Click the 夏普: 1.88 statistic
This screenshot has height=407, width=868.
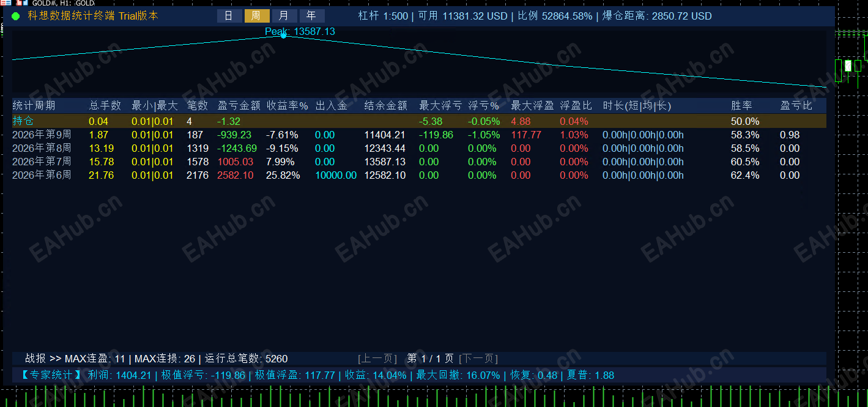[x=591, y=375]
